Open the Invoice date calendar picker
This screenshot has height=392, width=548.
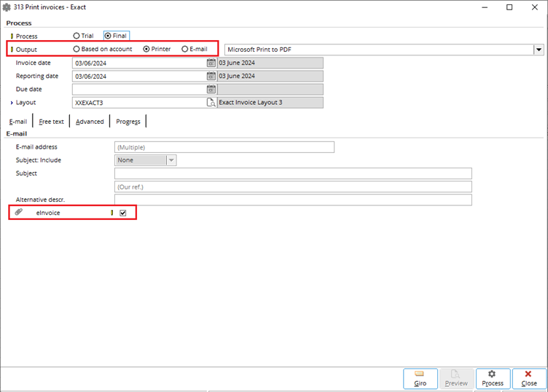click(x=211, y=63)
